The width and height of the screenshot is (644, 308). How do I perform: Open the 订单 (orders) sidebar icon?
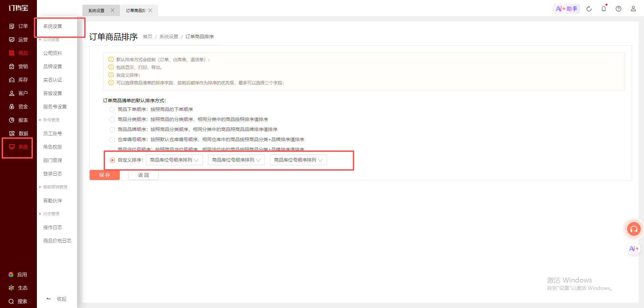(x=12, y=26)
